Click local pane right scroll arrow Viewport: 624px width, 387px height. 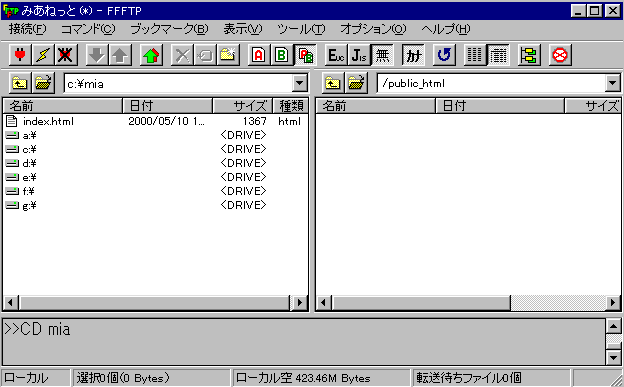click(x=299, y=303)
